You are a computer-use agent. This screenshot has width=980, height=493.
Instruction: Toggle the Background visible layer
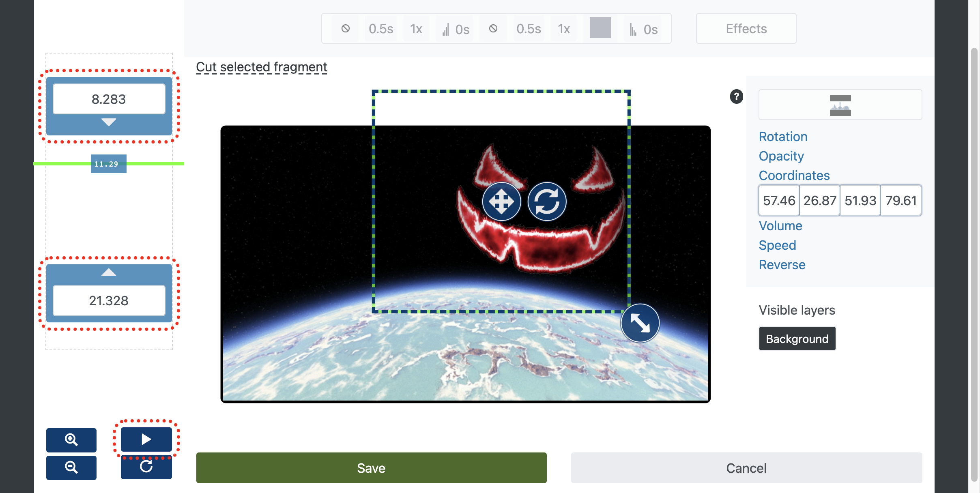coord(797,338)
